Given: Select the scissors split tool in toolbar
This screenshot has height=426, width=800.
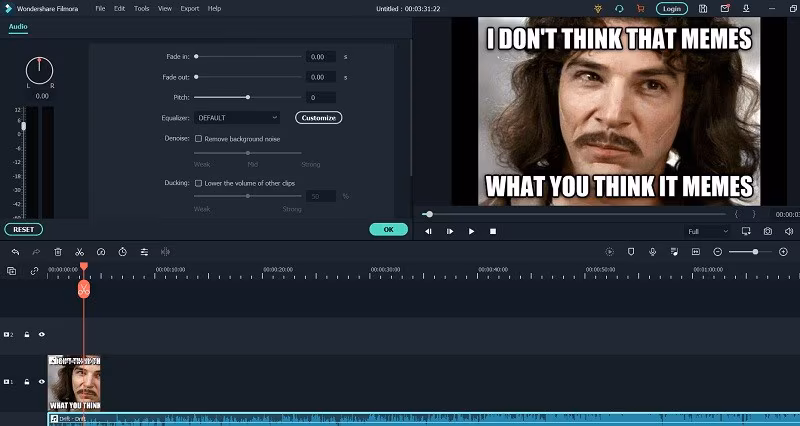Looking at the screenshot, I should (x=80, y=252).
